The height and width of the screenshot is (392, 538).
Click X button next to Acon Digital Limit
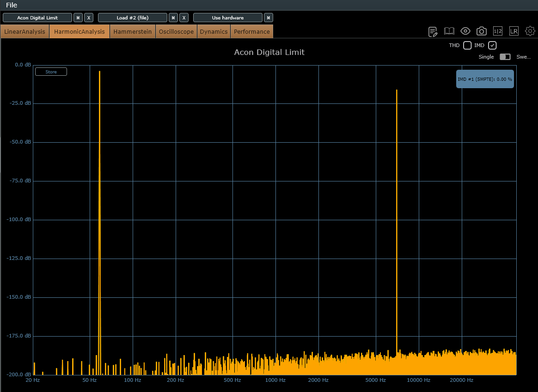click(x=89, y=18)
